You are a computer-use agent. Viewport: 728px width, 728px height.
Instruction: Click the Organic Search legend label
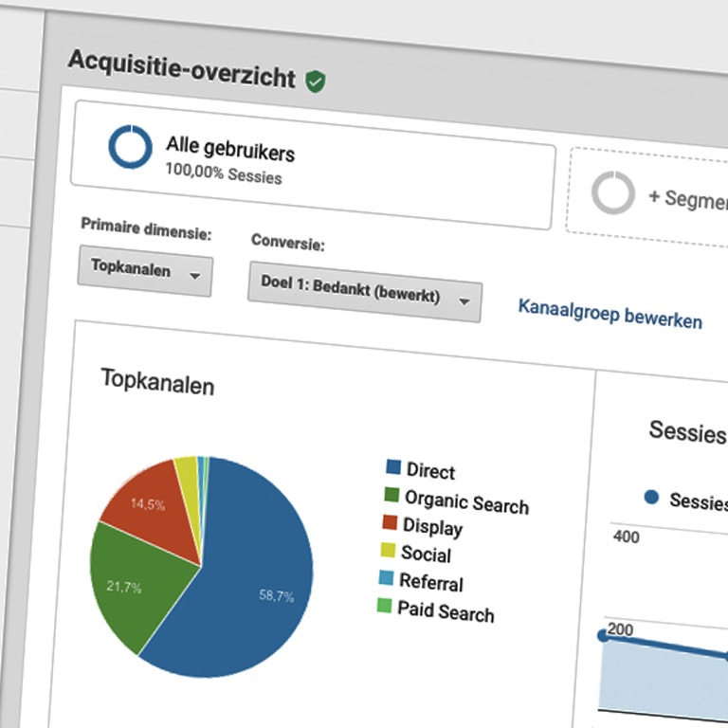tap(466, 501)
